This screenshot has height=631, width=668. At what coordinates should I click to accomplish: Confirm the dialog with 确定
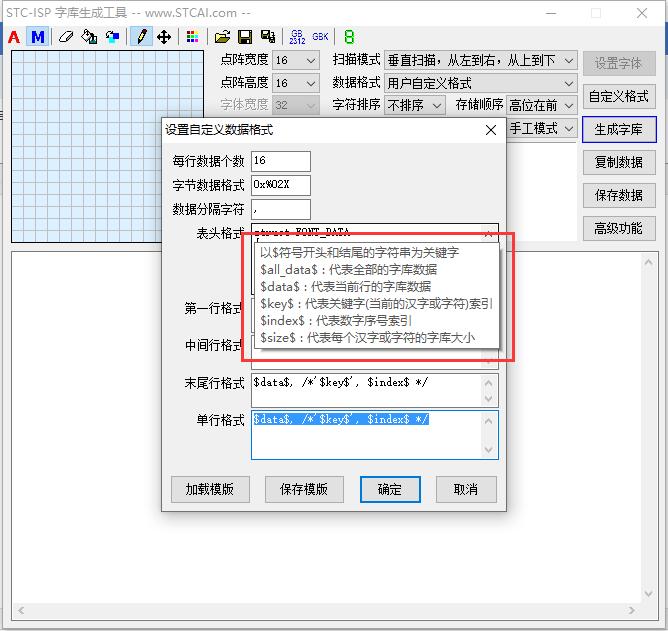[390, 490]
